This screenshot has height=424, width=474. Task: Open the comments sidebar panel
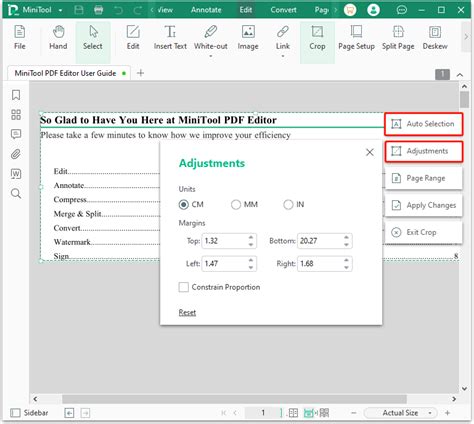click(16, 134)
